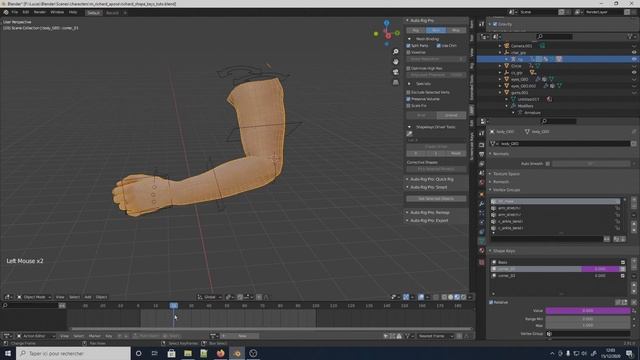Click Set Selected Objects button
The image size is (640, 360).
point(436,199)
